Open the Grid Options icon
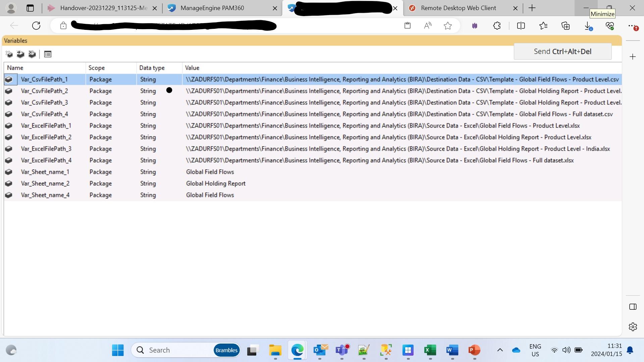Image resolution: width=644 pixels, height=362 pixels. (48, 54)
